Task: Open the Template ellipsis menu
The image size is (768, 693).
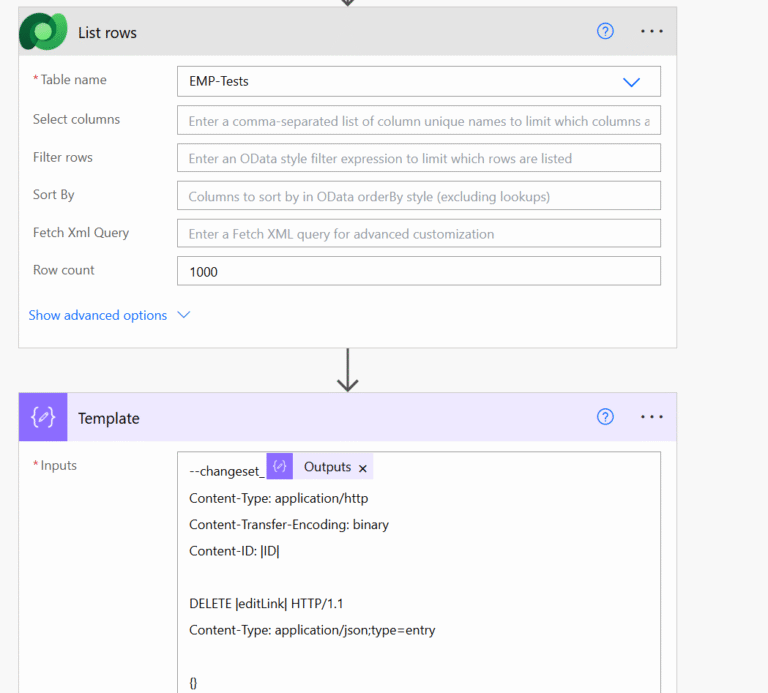Action: (651, 417)
